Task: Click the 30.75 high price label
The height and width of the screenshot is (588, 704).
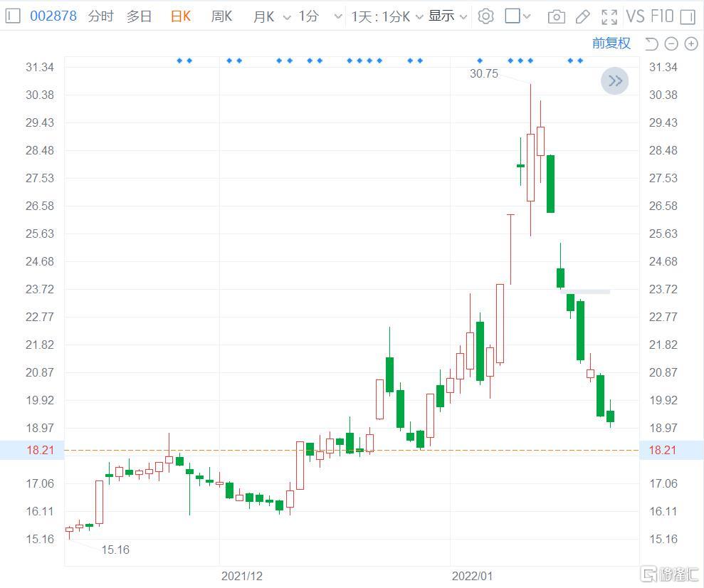Action: (484, 73)
